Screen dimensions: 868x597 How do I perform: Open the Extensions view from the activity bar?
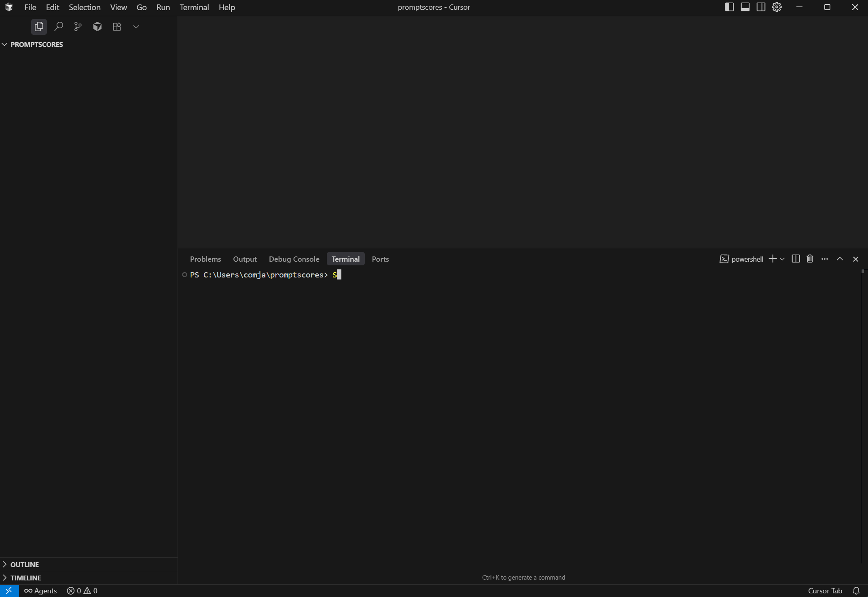(117, 26)
